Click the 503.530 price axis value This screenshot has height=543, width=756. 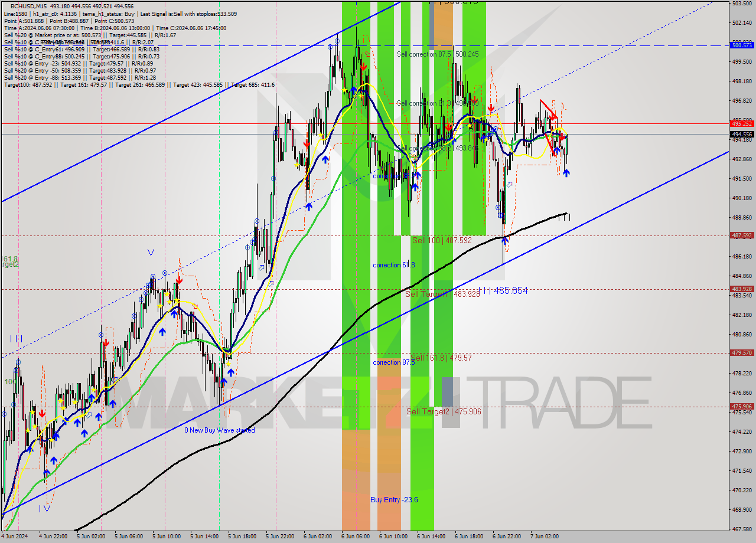(x=742, y=4)
